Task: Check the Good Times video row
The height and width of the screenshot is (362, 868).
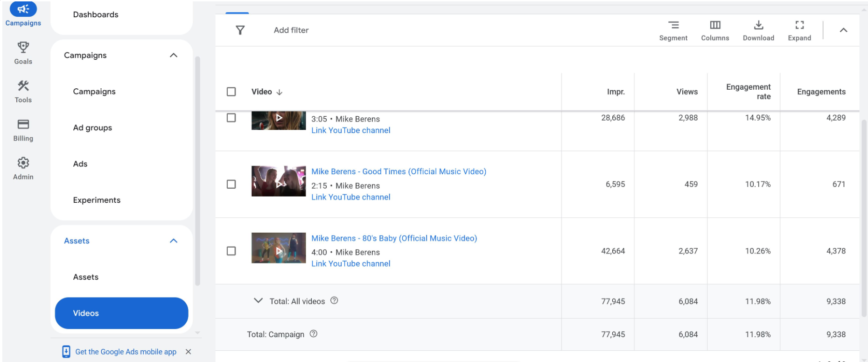Action: (x=231, y=184)
